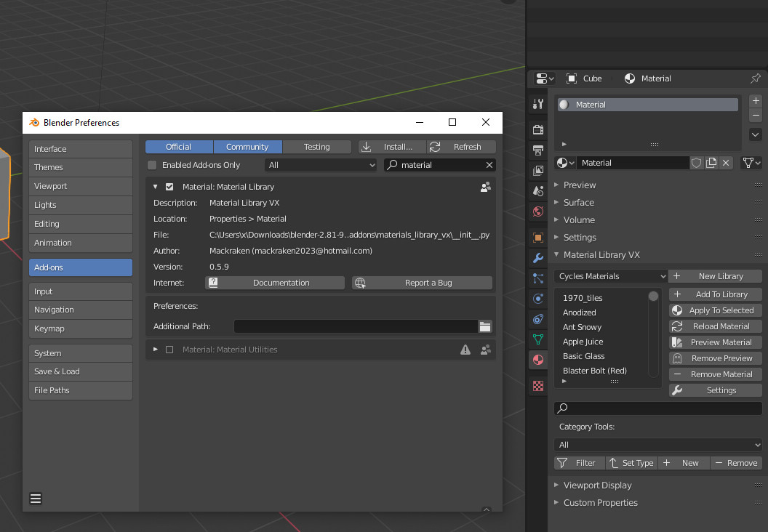Click the Apply To Selected button

click(x=715, y=310)
